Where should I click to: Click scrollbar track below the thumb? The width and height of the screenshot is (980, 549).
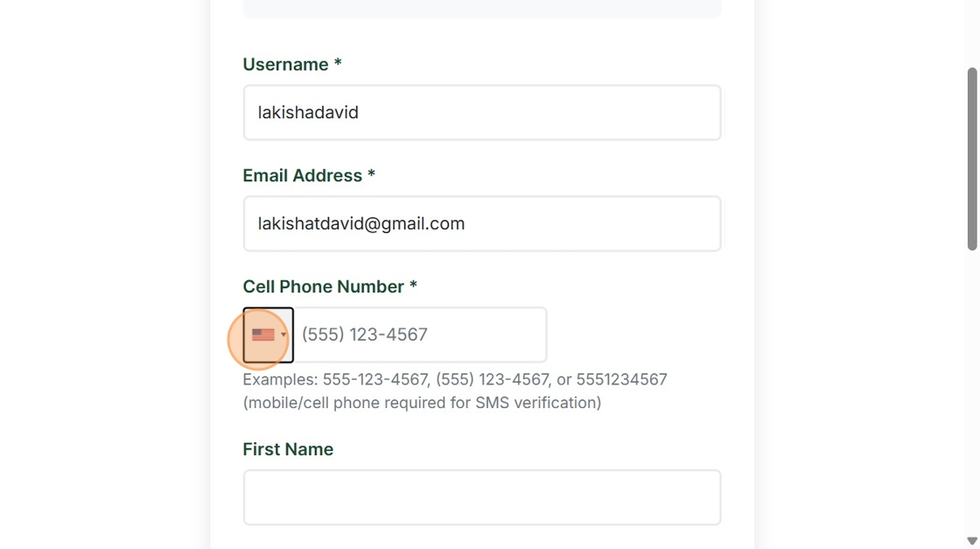click(x=971, y=394)
